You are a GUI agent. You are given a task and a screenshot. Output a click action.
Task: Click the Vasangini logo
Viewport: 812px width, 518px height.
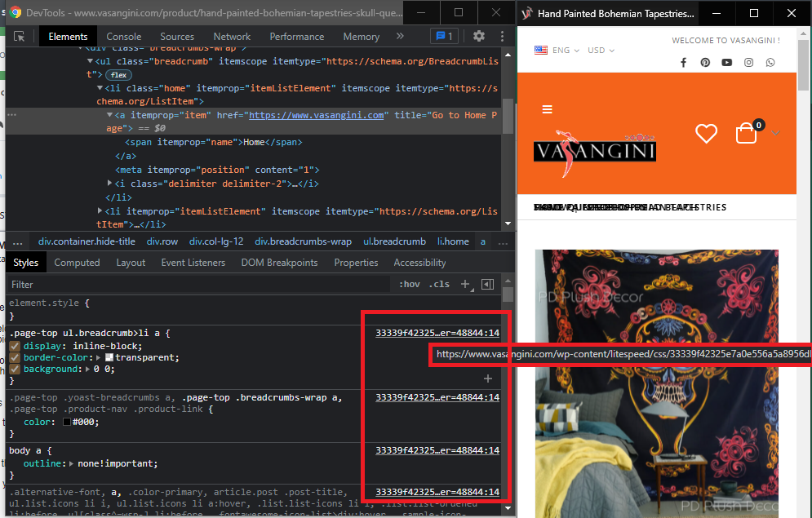pyautogui.click(x=594, y=153)
